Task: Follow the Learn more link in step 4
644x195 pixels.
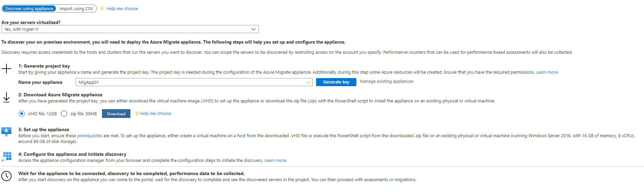Action: click(275, 161)
